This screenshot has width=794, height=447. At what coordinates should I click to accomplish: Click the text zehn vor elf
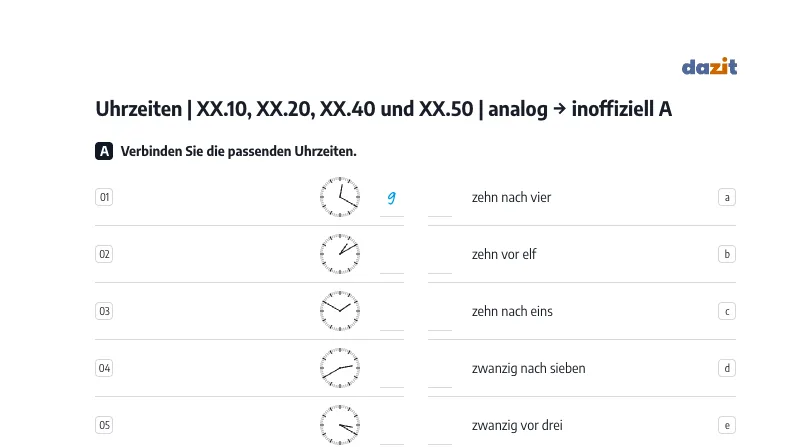(504, 254)
